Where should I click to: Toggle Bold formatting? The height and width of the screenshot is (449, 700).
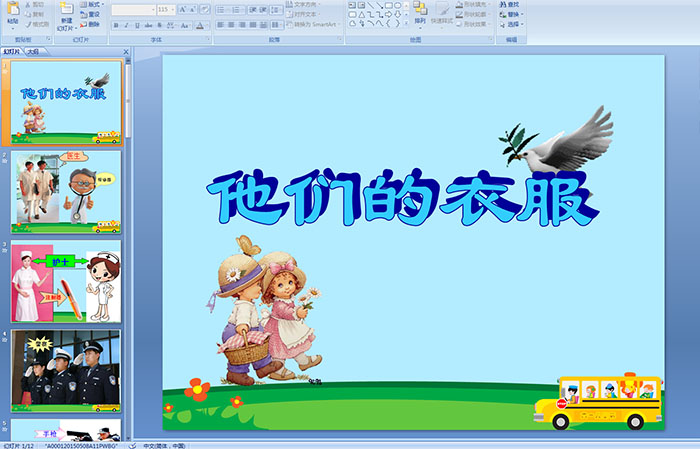(116, 25)
